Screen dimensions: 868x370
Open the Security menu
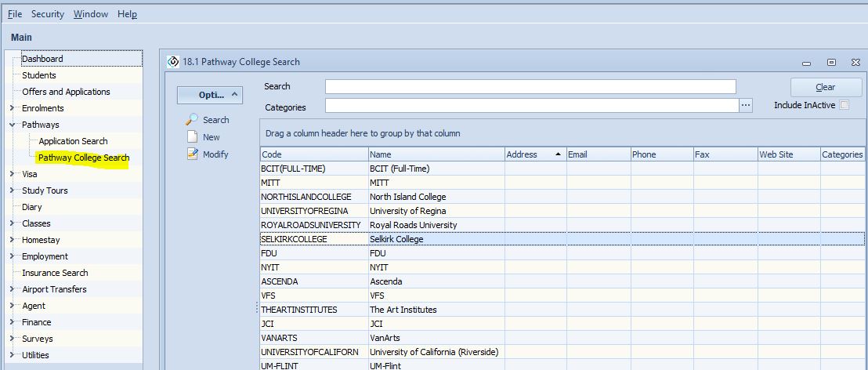coord(48,14)
